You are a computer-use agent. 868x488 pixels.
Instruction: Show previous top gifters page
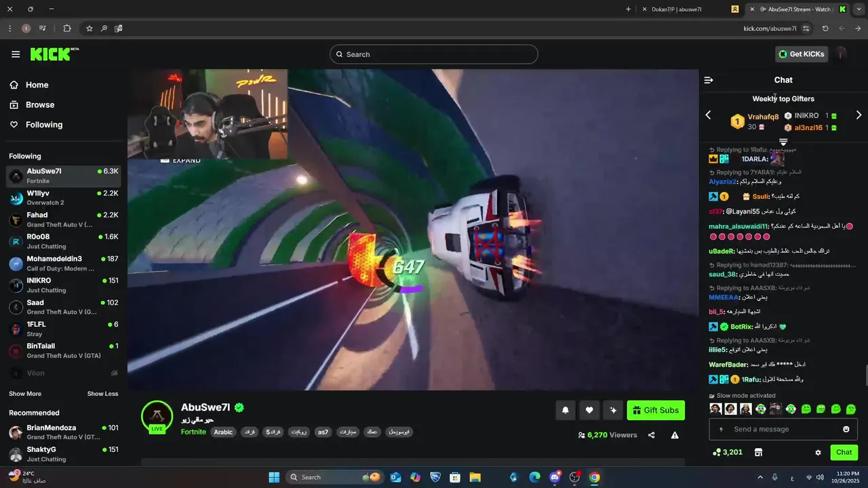pos(708,115)
